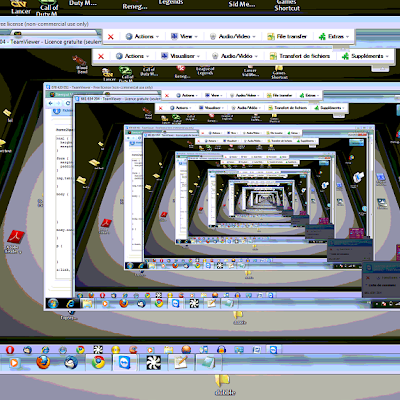Open the red Opera icon in the small taskbar row
The height and width of the screenshot is (400, 400).
pos(10,350)
